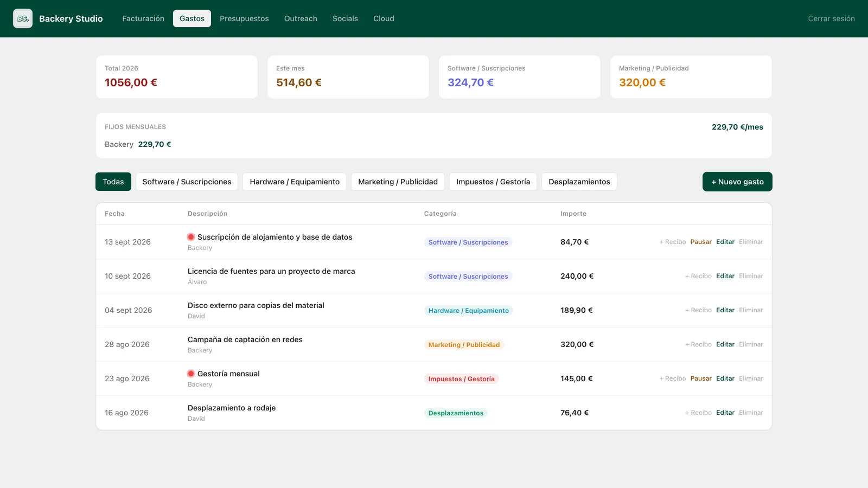Click the red recurring dot on Gestoría mensual
The image size is (868, 488).
tap(191, 374)
